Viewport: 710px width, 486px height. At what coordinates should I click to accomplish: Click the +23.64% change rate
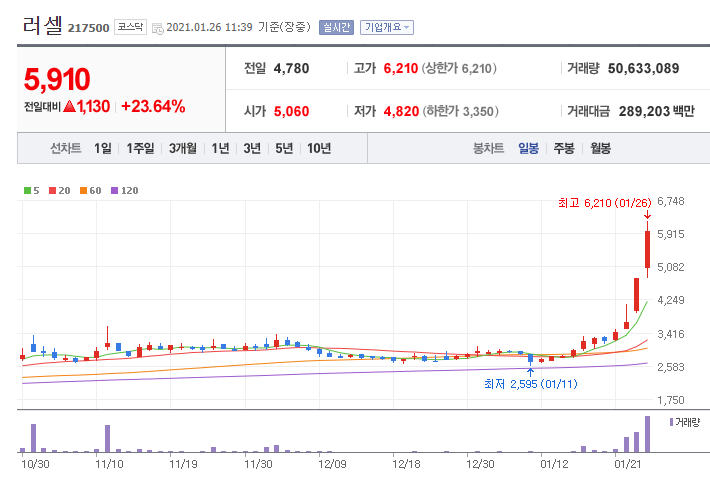point(153,106)
